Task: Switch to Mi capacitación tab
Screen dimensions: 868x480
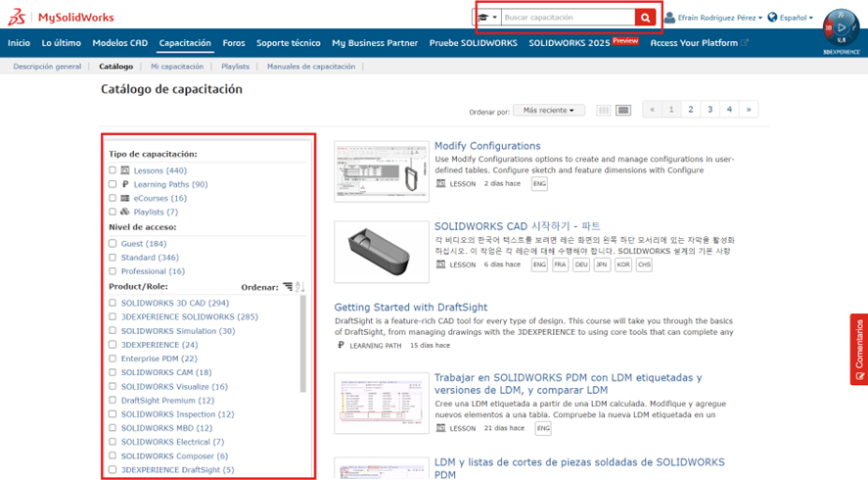Action: coord(177,67)
